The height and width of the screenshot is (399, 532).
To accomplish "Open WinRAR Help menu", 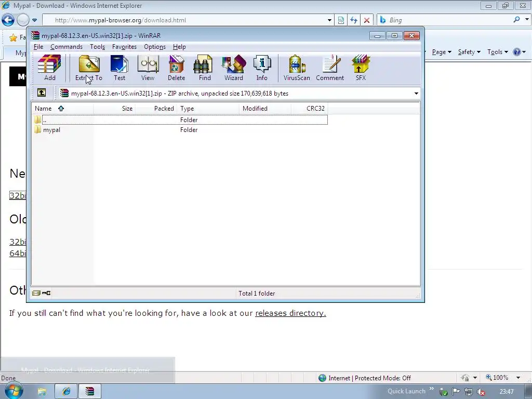I will click(179, 47).
